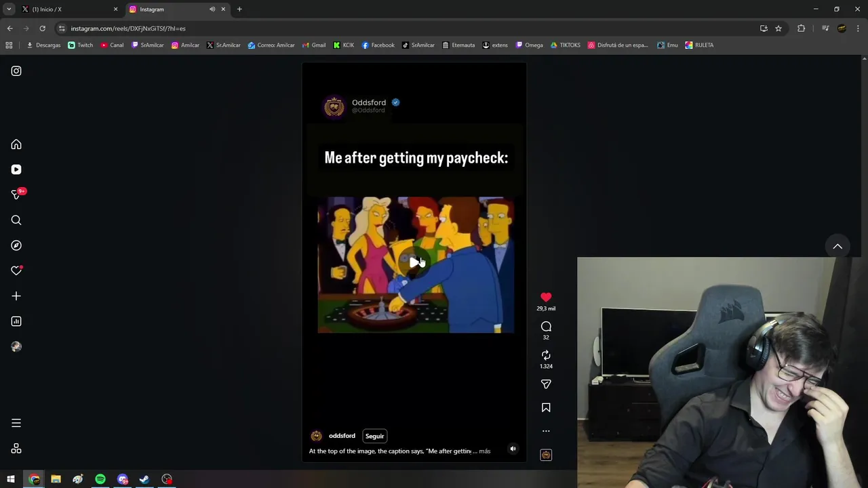The height and width of the screenshot is (488, 868).
Task: Open Chrome profile avatar in toolbar
Action: [842, 28]
